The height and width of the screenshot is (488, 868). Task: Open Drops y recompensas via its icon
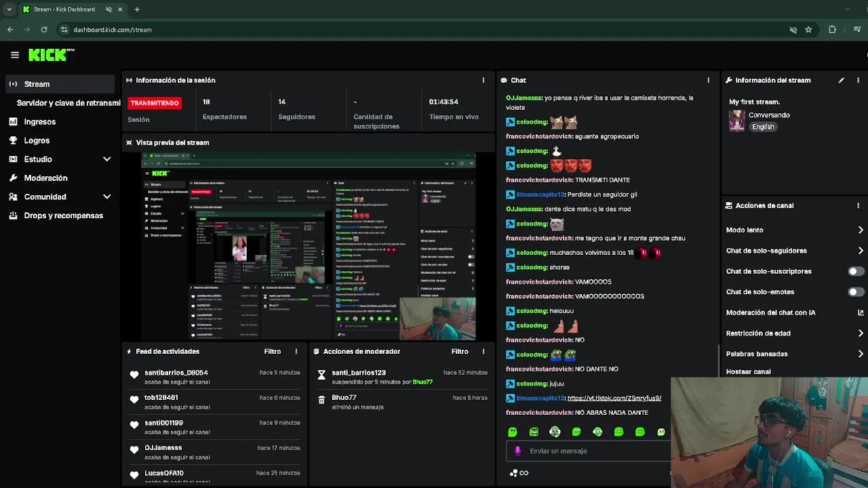click(x=13, y=216)
